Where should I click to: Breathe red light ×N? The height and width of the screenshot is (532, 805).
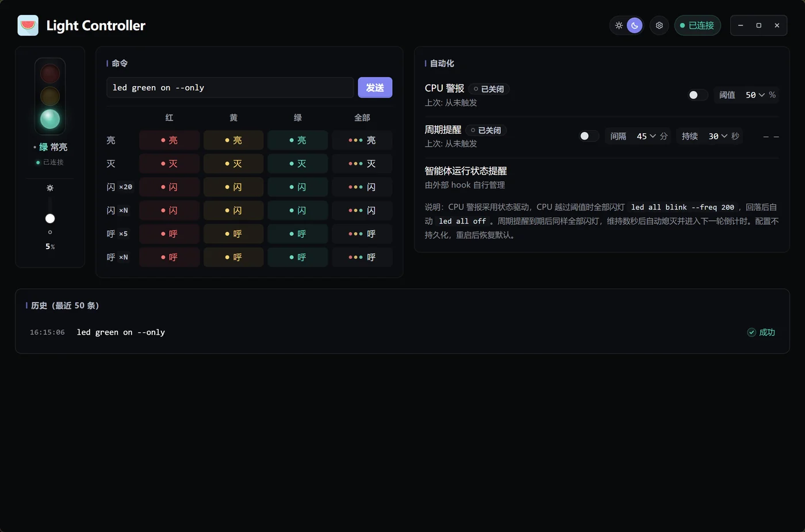tap(169, 257)
